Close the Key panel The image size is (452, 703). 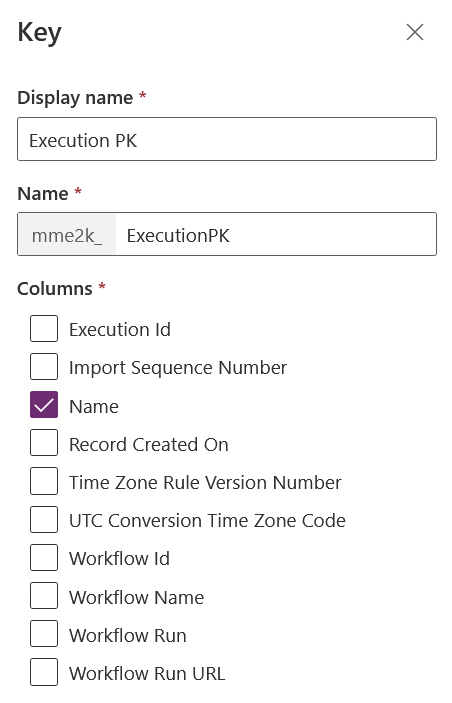415,32
